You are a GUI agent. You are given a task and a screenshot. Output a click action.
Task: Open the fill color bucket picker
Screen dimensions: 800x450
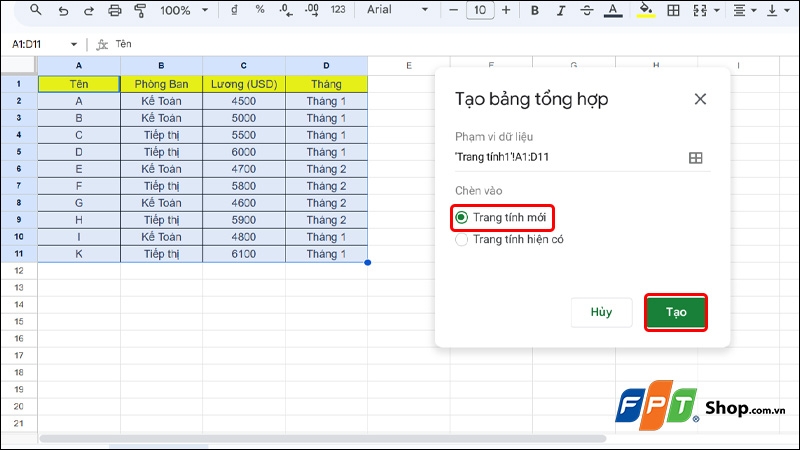645,11
